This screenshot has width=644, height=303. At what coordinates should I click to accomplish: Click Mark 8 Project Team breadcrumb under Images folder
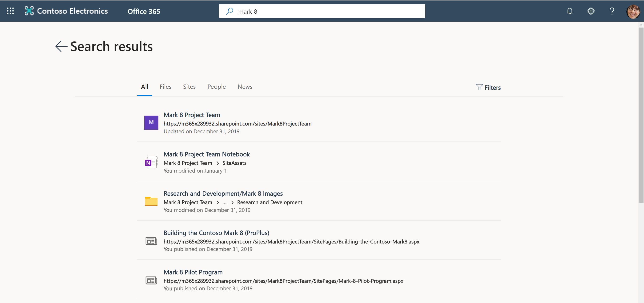188,202
